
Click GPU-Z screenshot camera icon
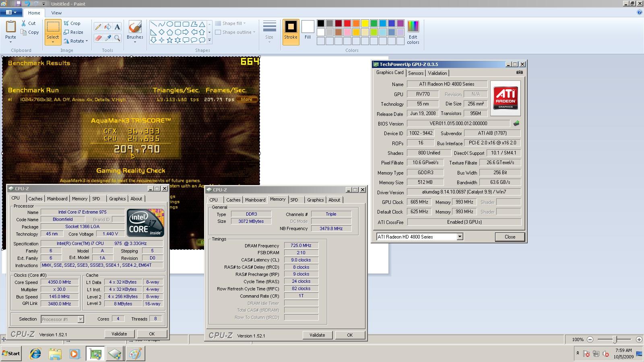pyautogui.click(x=520, y=72)
